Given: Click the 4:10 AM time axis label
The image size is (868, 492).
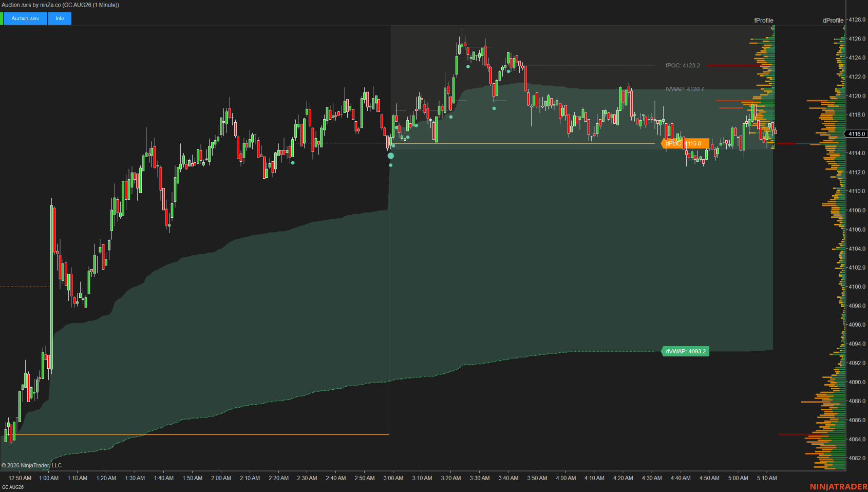Looking at the screenshot, I should pyautogui.click(x=594, y=478).
